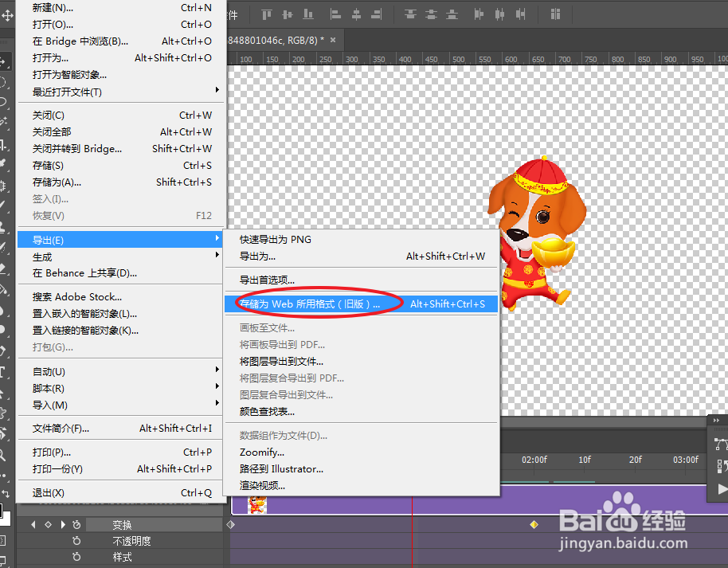Click the background color swatch
Screen dimensions: 728x568
pyautogui.click(x=6, y=519)
